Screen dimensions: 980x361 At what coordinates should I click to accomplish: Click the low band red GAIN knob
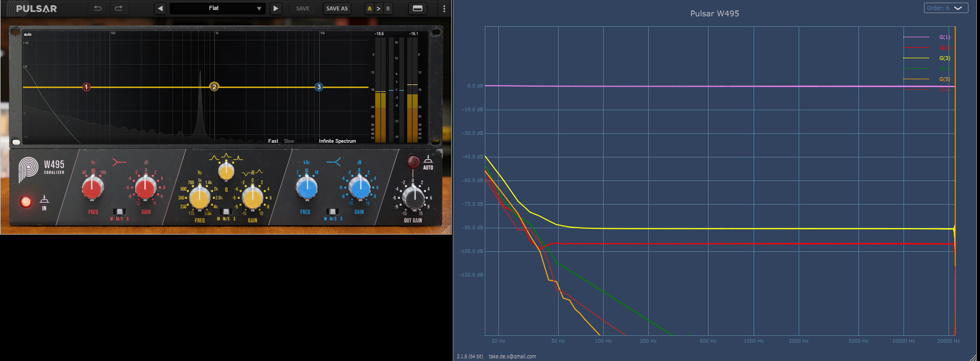click(x=146, y=188)
